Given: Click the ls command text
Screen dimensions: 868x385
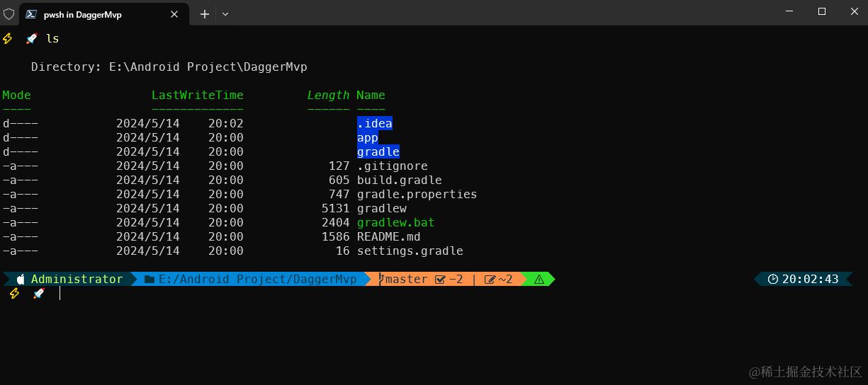Looking at the screenshot, I should 52,39.
